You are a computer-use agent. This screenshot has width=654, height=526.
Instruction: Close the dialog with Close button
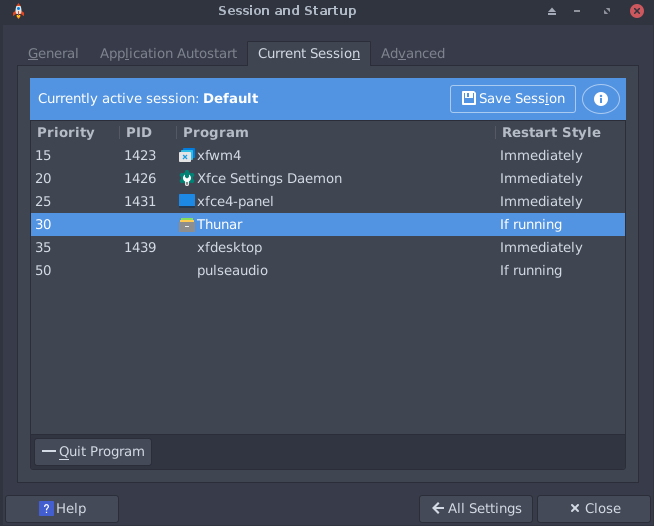point(593,508)
